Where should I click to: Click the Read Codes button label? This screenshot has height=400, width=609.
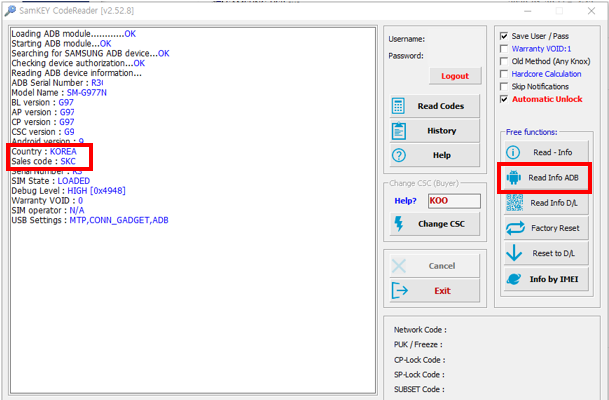[440, 106]
